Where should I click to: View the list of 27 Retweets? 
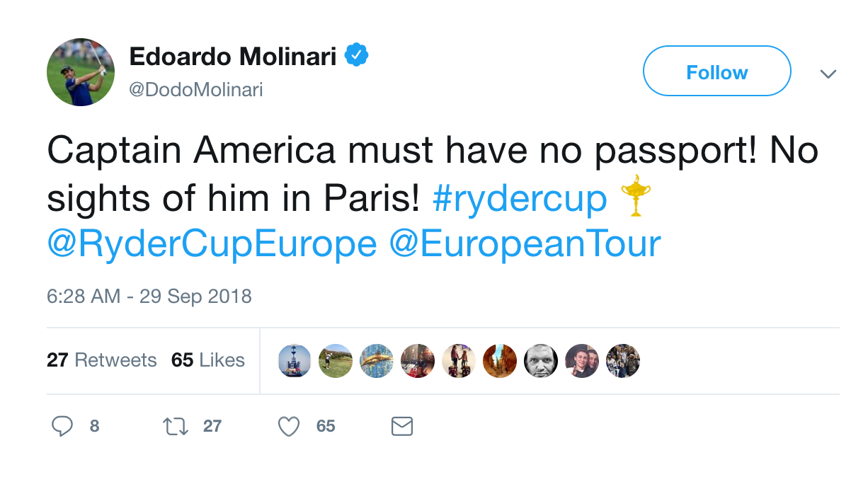click(102, 360)
